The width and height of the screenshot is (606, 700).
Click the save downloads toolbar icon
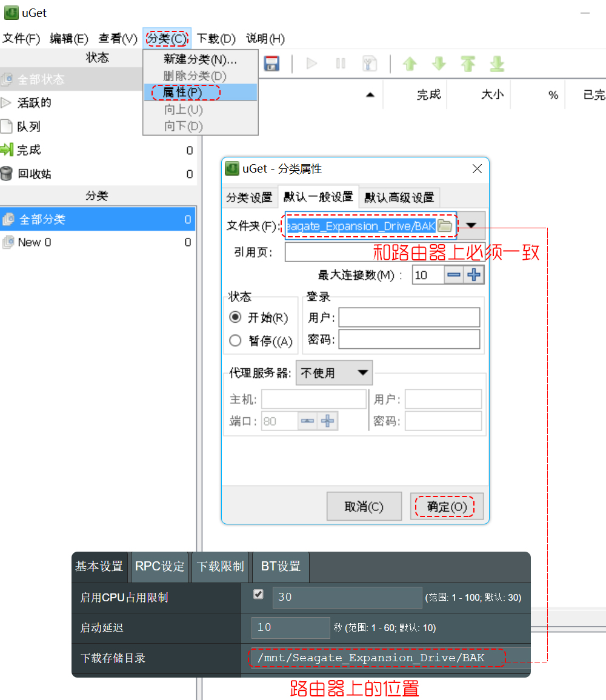tap(271, 64)
